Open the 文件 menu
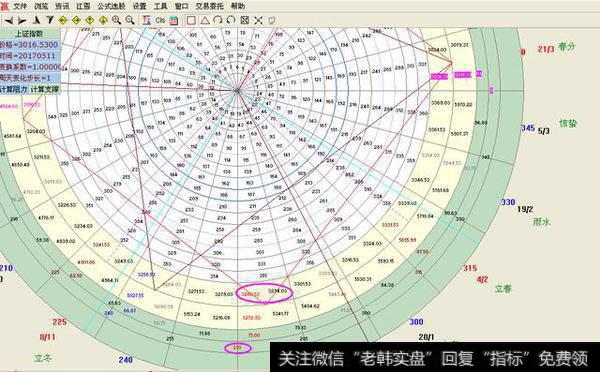 pos(20,6)
